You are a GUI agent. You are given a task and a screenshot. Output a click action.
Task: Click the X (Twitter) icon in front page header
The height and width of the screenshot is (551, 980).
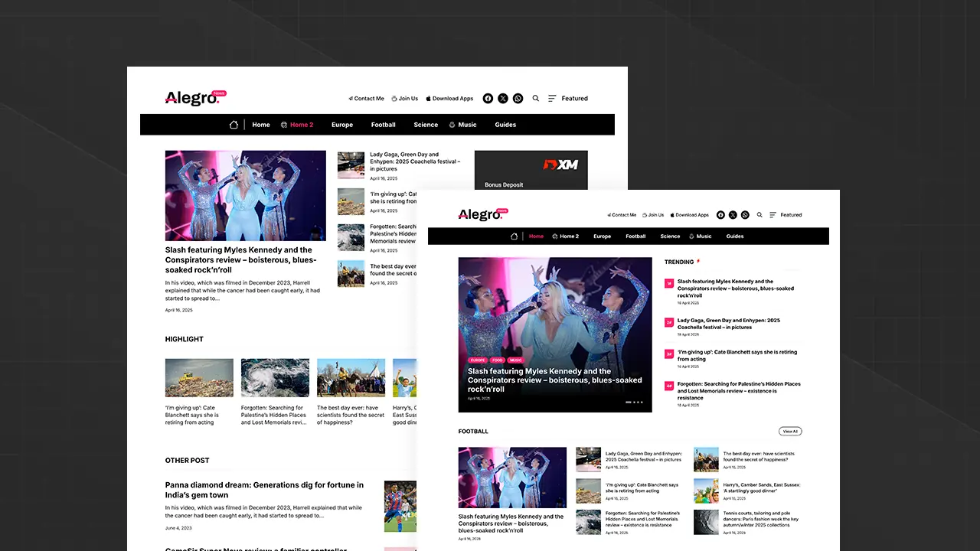[x=733, y=215]
